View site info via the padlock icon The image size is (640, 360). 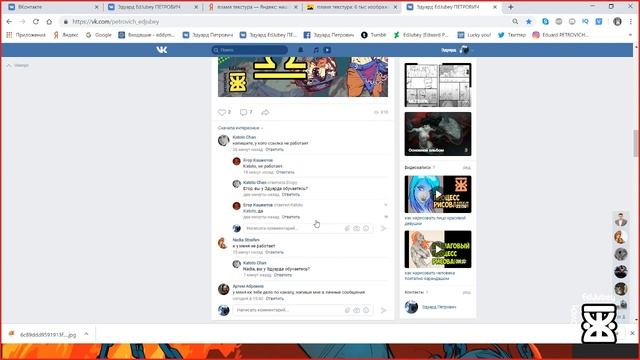coord(65,22)
